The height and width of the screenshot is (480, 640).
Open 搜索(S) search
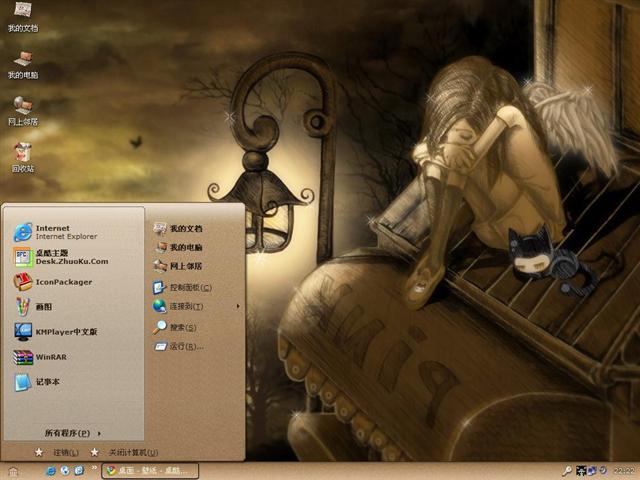tap(175, 327)
